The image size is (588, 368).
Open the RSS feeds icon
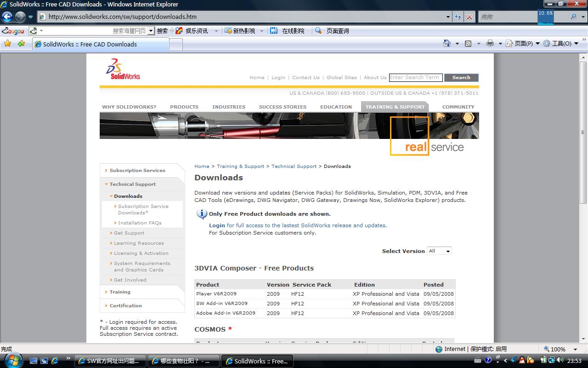(x=468, y=44)
